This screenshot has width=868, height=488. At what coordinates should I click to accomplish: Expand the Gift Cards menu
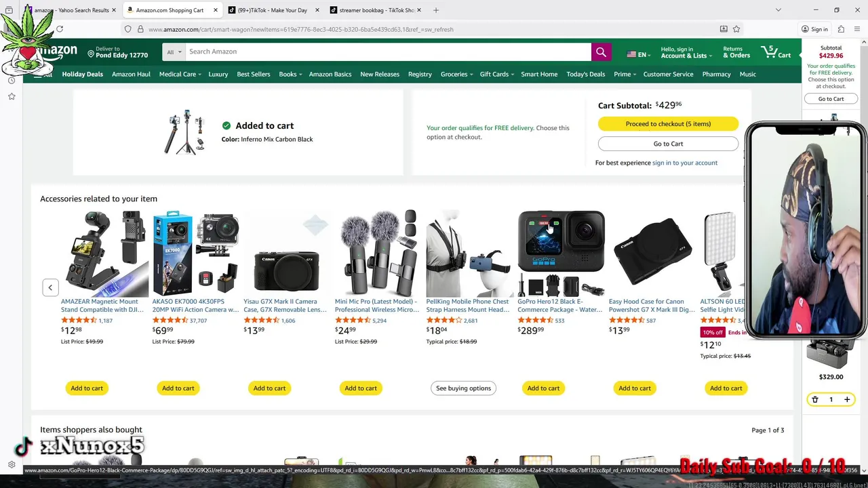point(497,74)
